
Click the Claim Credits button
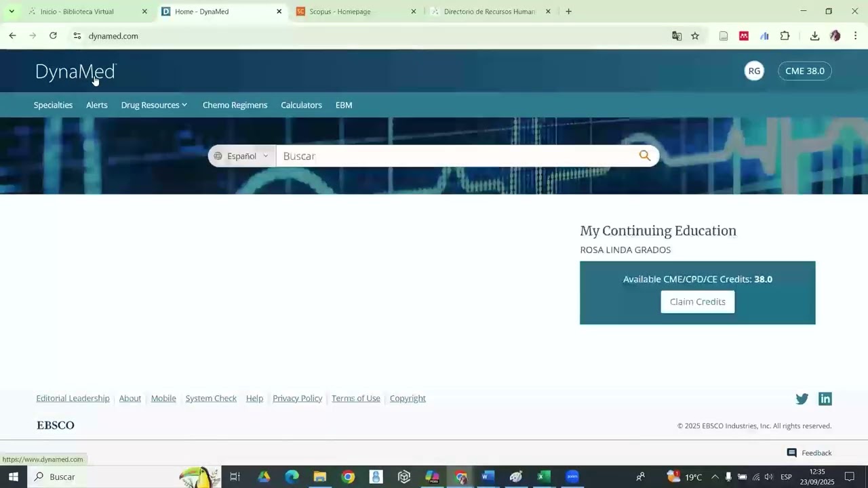tap(698, 302)
